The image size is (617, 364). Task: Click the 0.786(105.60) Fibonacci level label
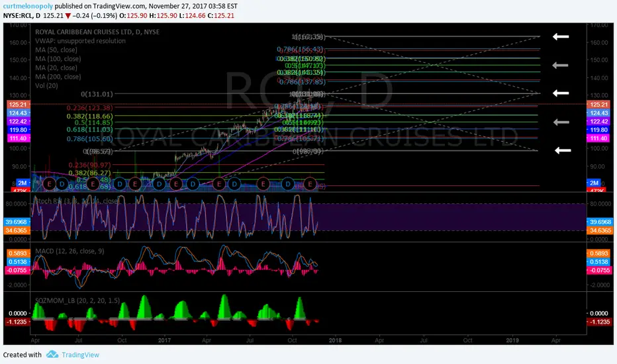(90, 139)
